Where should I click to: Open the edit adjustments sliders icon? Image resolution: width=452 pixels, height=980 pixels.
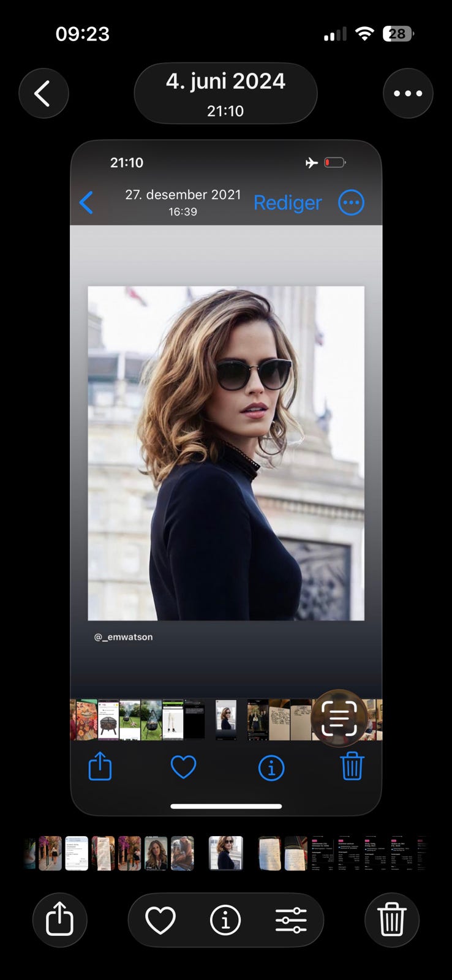click(291, 920)
